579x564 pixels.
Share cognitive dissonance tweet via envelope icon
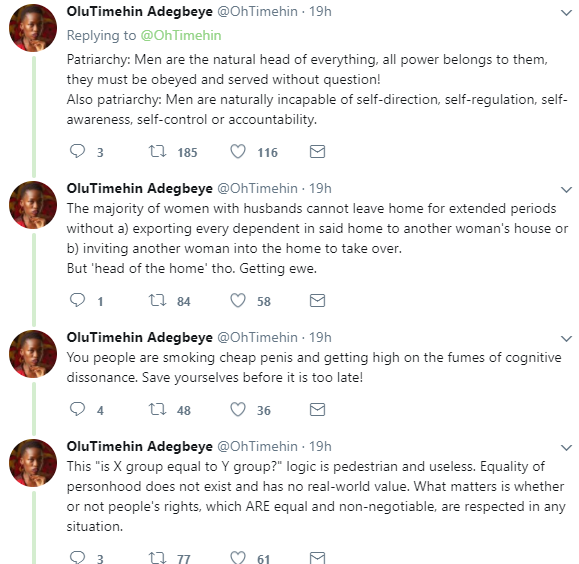point(317,409)
